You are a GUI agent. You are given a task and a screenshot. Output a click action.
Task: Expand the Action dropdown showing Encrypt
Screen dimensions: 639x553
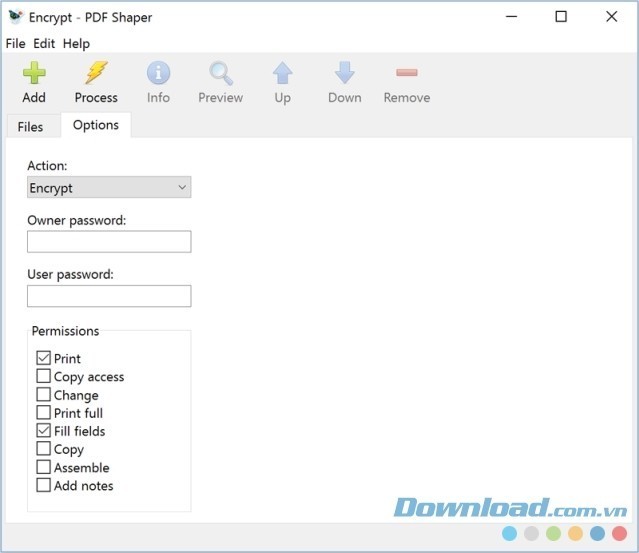[x=109, y=187]
